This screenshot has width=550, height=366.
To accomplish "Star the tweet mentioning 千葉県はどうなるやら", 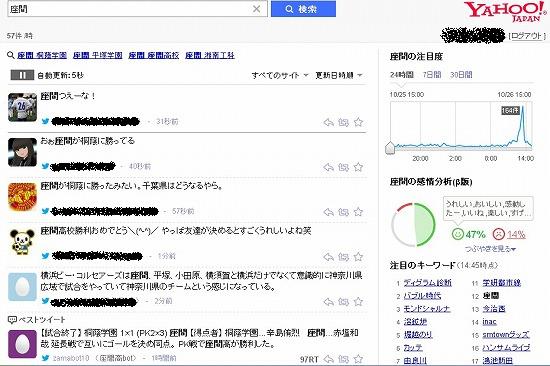I will click(x=358, y=212).
